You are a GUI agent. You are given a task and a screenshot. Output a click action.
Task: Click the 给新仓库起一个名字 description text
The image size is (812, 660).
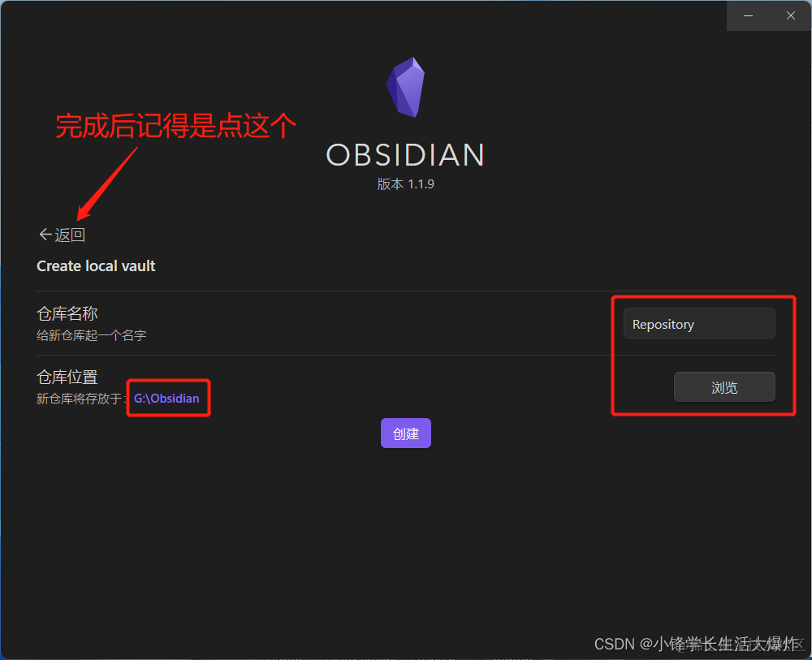[92, 335]
